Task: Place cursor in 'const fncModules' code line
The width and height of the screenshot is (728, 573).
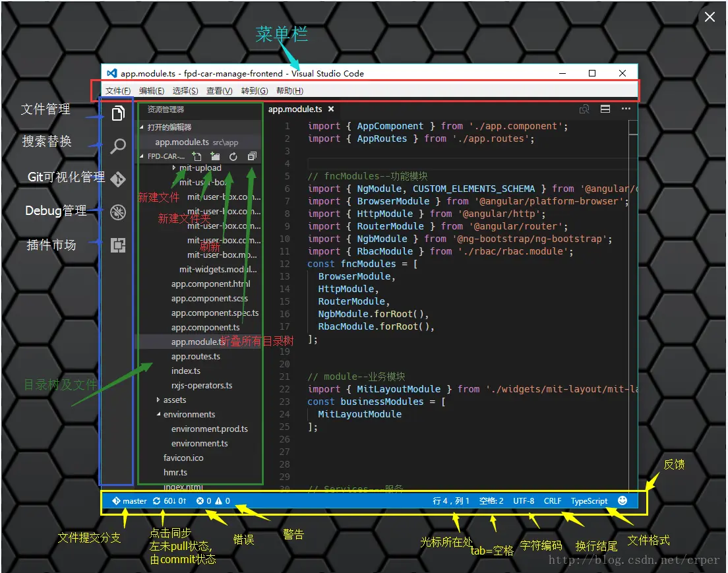Action: [362, 264]
